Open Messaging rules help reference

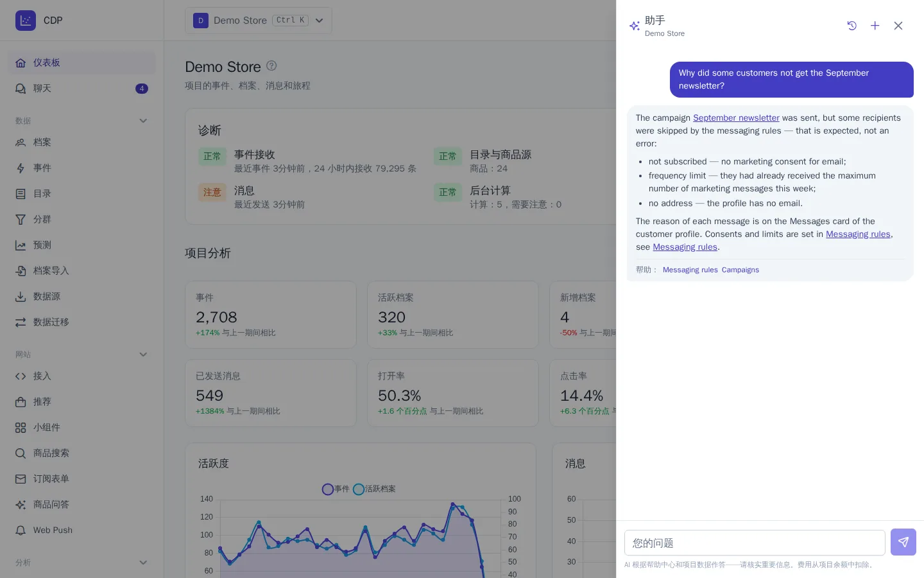pos(690,270)
